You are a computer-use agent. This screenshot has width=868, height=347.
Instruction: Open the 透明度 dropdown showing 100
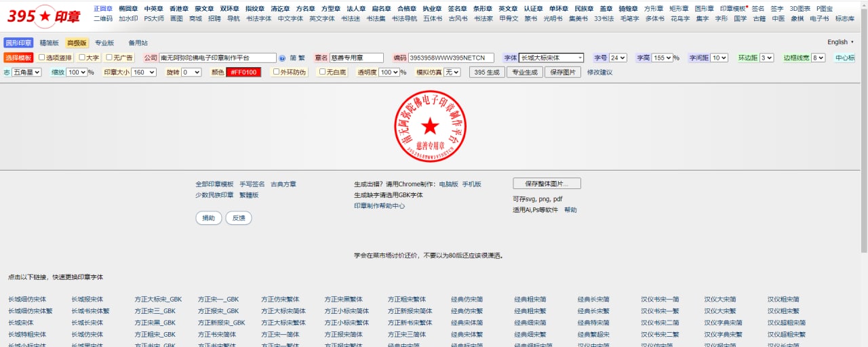click(389, 72)
